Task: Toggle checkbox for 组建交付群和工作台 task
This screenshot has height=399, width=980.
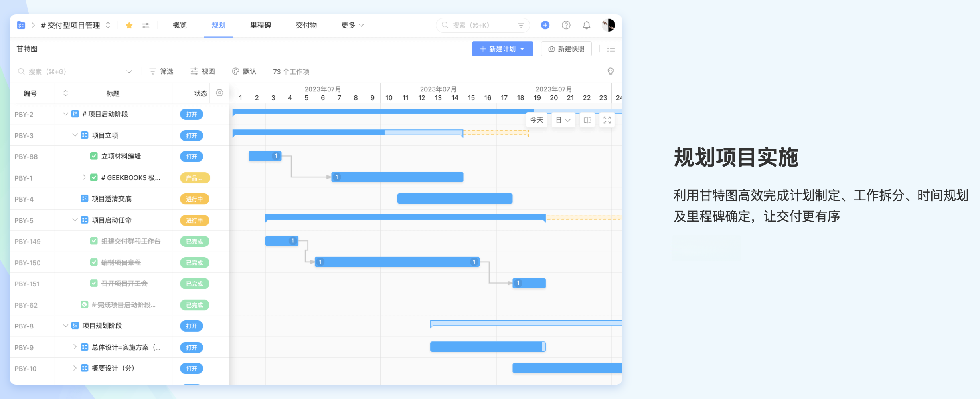Action: click(x=94, y=241)
